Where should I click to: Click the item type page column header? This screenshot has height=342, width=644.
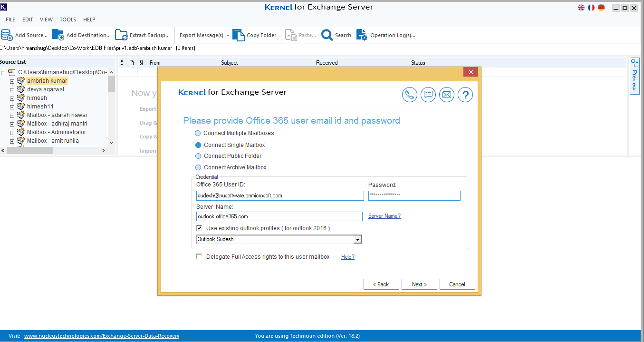132,63
